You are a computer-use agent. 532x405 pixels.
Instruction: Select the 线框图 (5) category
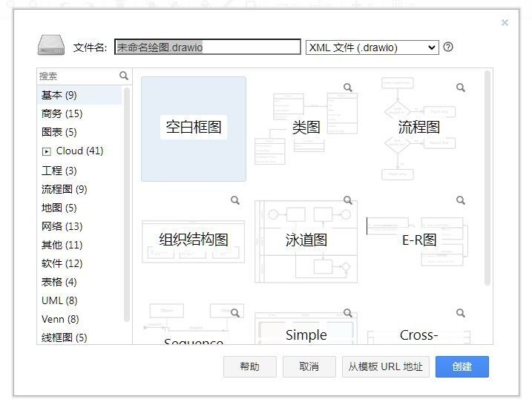[x=79, y=337]
